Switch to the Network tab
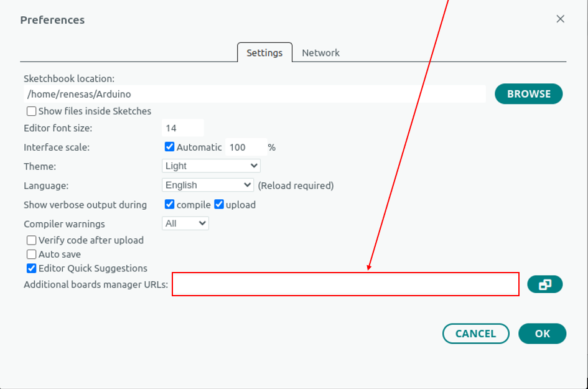 pyautogui.click(x=320, y=53)
